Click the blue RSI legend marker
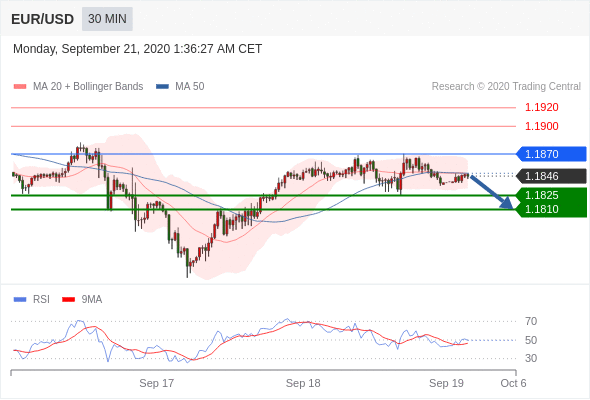Screen dimensions: 590x400 pyautogui.click(x=20, y=300)
